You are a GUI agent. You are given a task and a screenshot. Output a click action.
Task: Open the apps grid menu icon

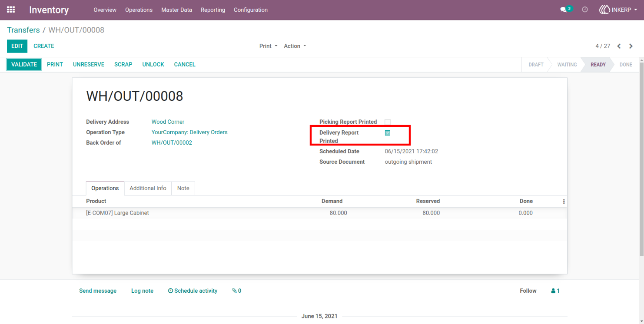point(11,10)
